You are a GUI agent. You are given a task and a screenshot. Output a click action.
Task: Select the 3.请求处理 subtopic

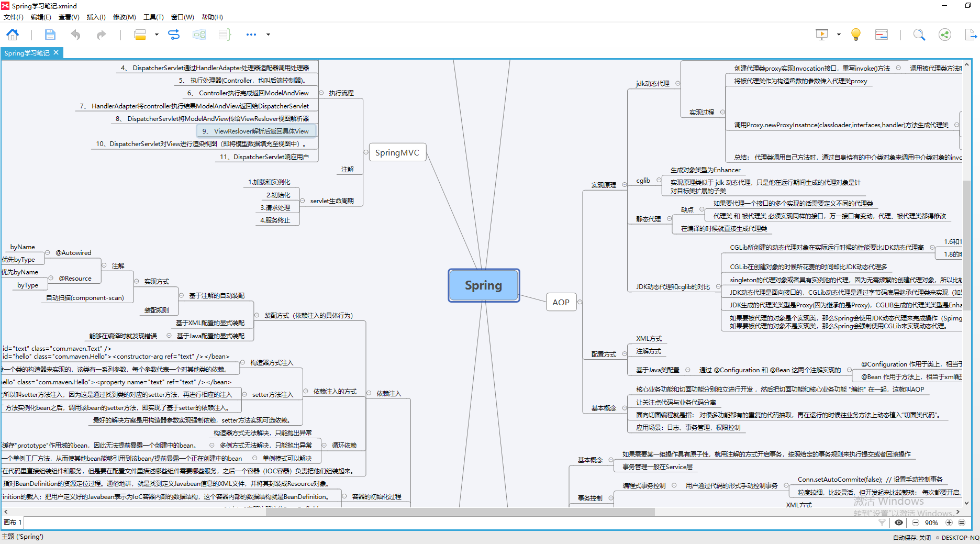pos(275,207)
